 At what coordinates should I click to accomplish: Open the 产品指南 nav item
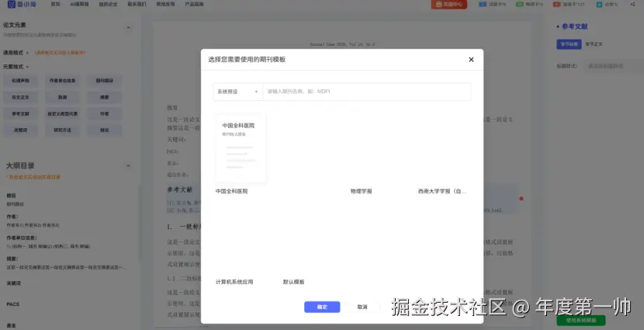194,4
